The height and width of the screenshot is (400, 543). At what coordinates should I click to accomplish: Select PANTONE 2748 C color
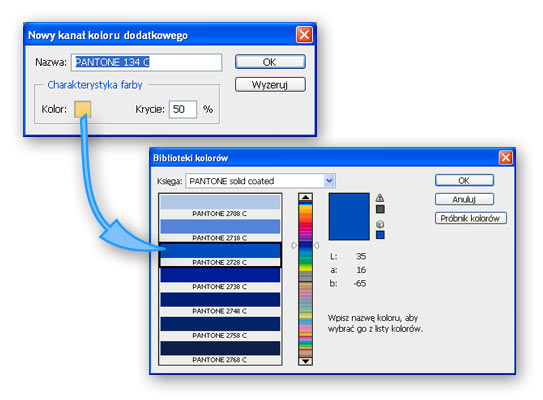(x=220, y=304)
